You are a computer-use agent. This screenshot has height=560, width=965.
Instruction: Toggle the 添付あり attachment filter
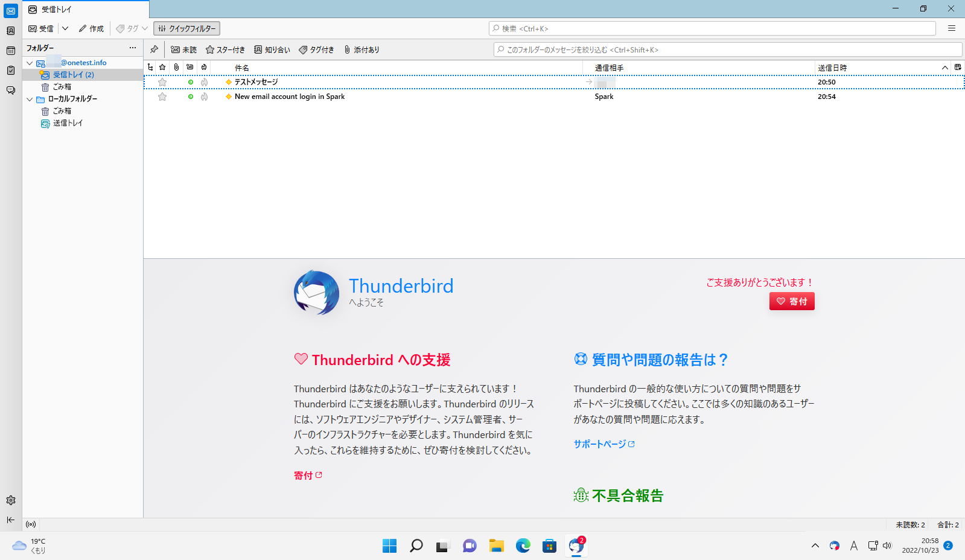(361, 49)
